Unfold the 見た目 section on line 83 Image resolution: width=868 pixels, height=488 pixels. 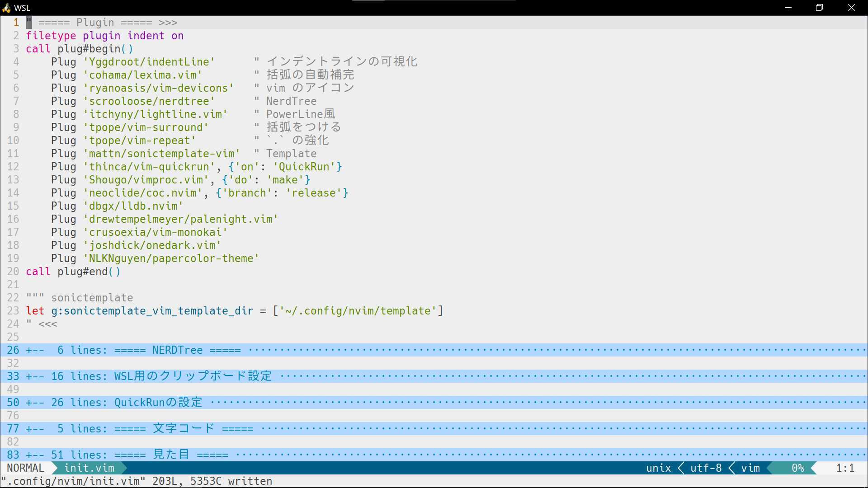coord(171,455)
